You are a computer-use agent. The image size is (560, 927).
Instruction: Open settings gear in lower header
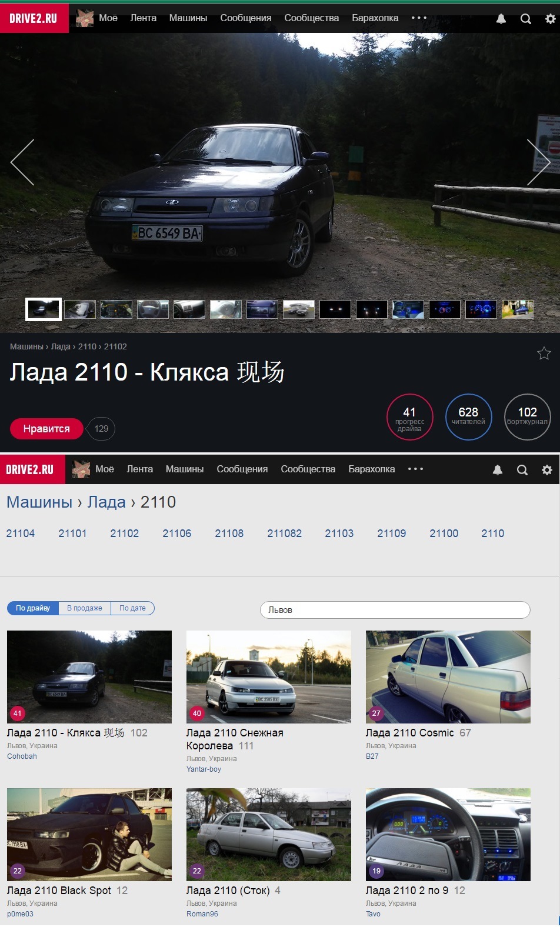coord(546,469)
